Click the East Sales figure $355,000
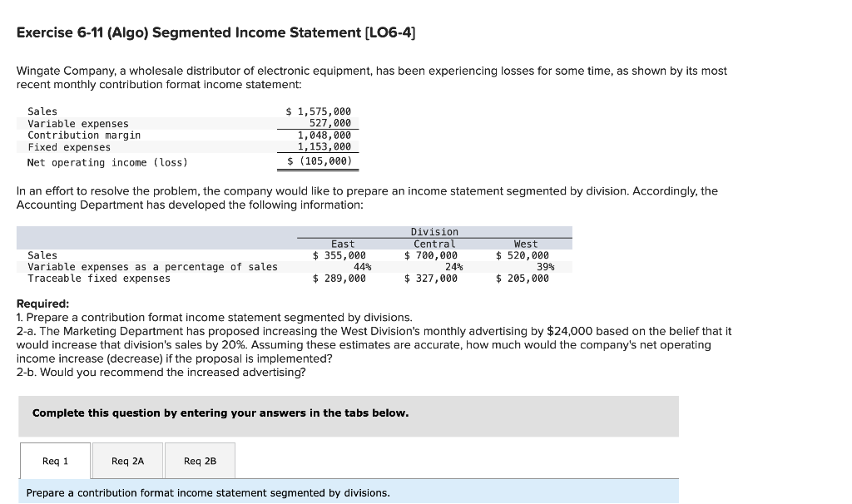Screen dimensions: 852x504 [x=339, y=255]
